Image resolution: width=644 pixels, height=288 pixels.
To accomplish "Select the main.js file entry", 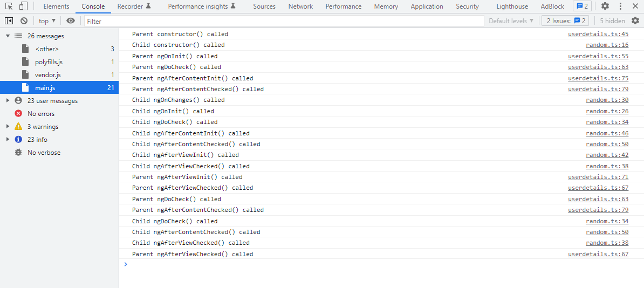I will tap(59, 87).
